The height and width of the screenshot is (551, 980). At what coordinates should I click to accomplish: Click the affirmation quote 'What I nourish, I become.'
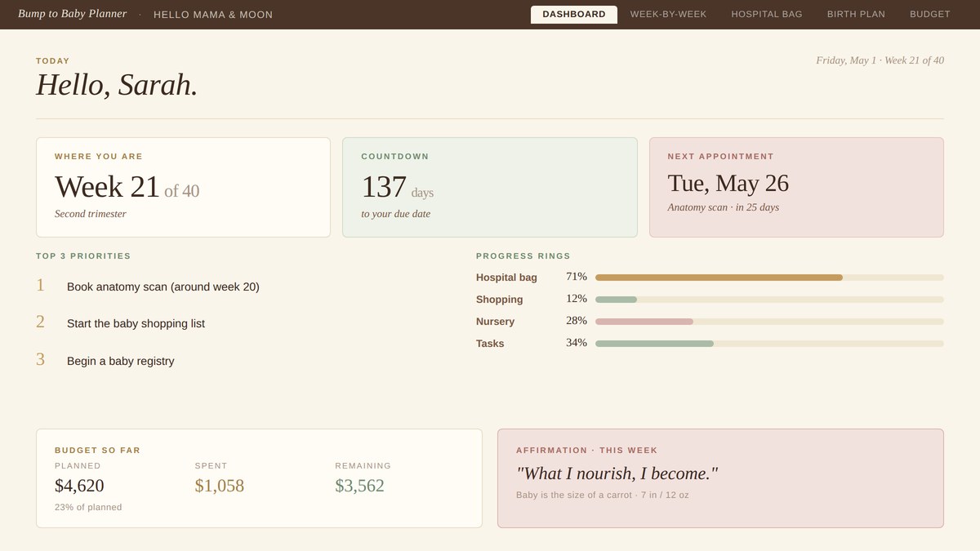(x=617, y=473)
